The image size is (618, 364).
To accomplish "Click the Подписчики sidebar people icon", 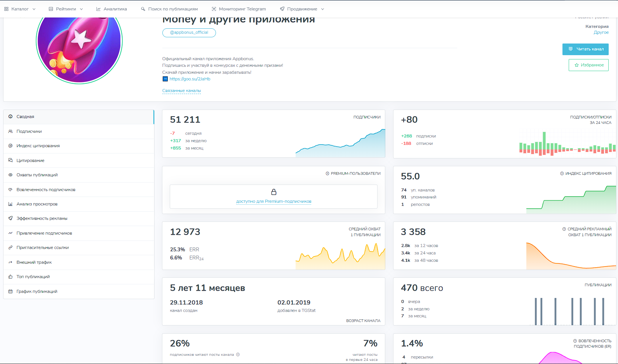I will (10, 131).
